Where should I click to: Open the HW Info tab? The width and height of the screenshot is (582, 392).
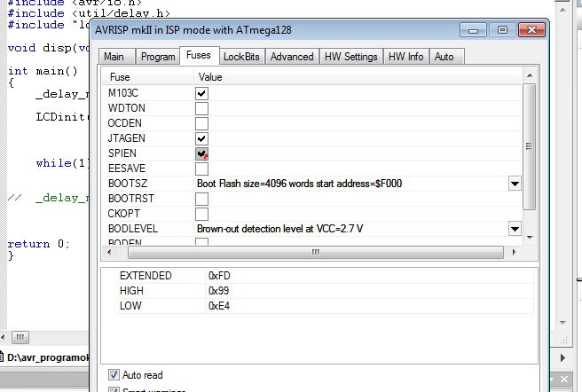tap(406, 57)
